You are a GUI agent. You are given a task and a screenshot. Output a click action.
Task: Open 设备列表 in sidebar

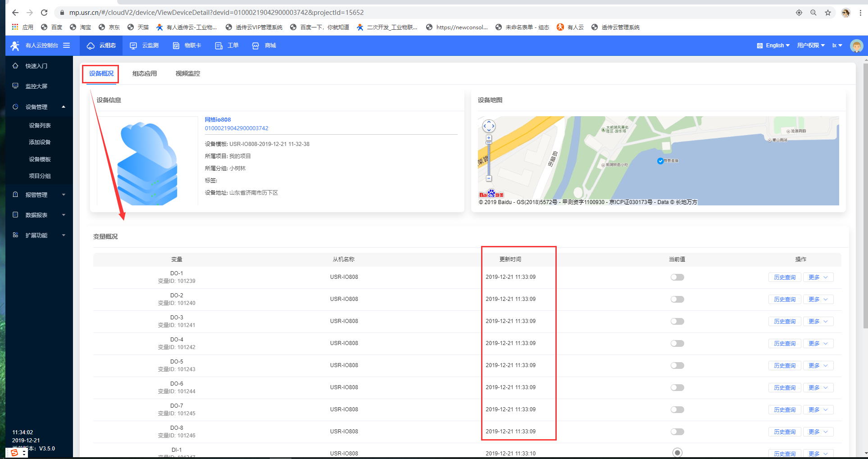[x=40, y=125]
